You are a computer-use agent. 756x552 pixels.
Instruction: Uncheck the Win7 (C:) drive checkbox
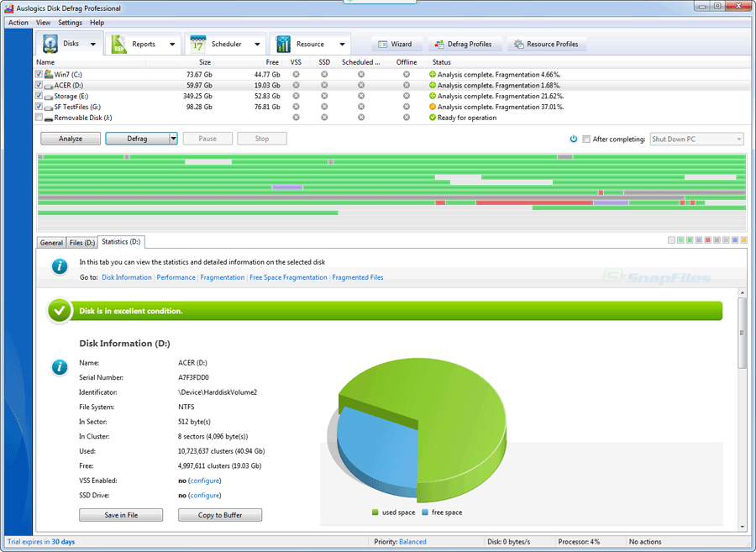[x=38, y=74]
